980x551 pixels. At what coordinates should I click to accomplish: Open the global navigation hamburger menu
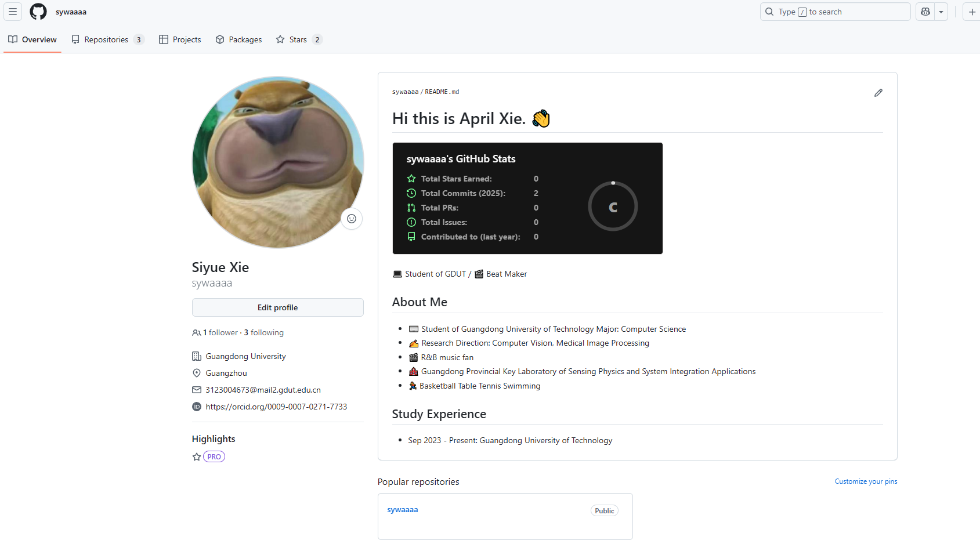coord(13,12)
